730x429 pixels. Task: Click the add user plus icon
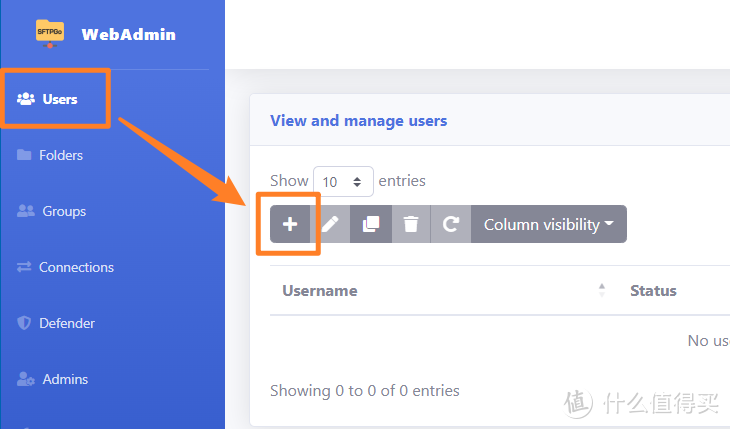click(x=290, y=225)
